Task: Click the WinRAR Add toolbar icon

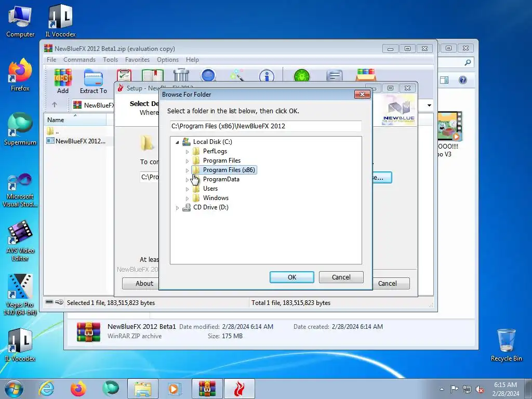Action: point(63,81)
